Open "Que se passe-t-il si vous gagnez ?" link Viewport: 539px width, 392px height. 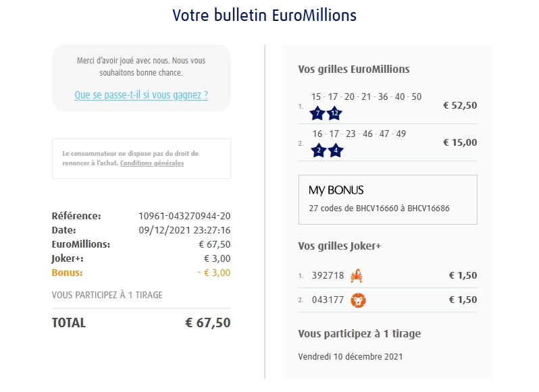pyautogui.click(x=141, y=95)
